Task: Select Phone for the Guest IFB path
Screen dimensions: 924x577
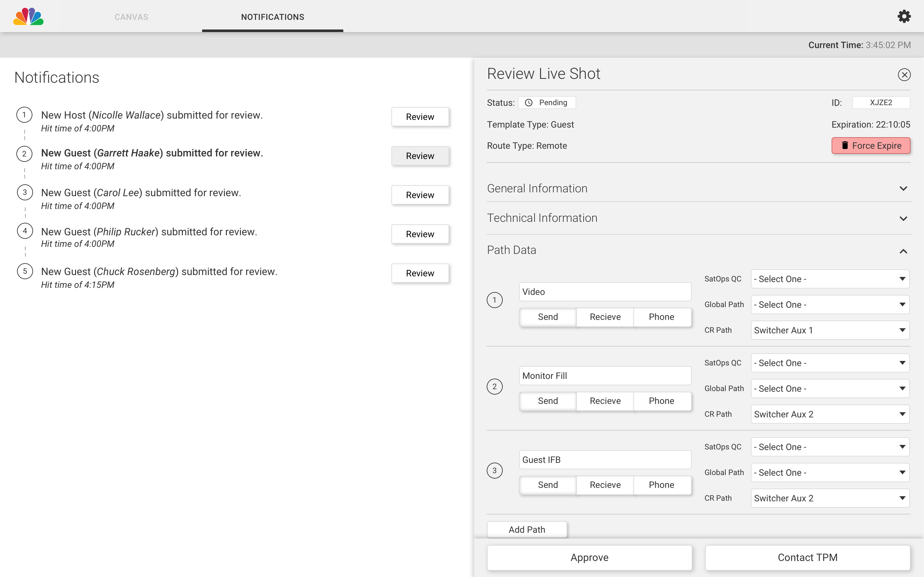Action: (661, 485)
